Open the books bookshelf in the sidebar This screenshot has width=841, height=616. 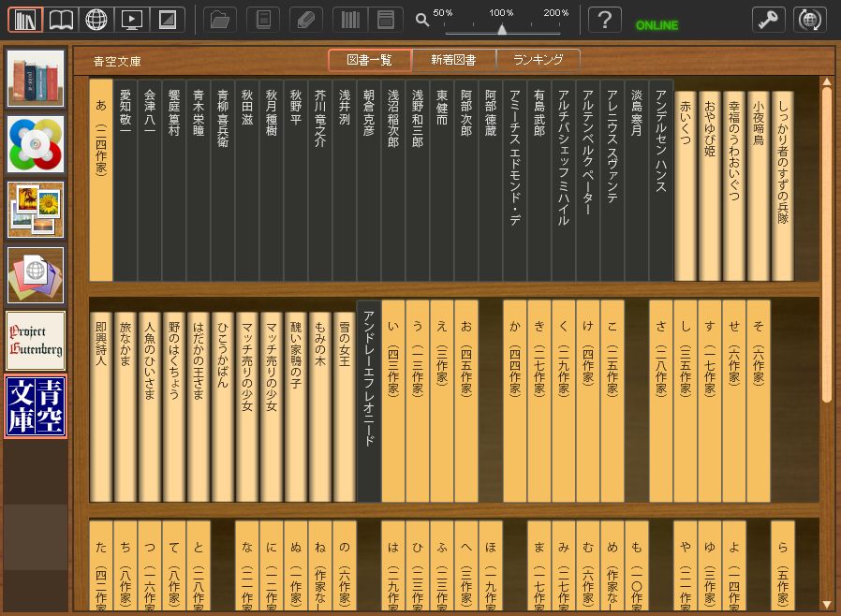[36, 79]
